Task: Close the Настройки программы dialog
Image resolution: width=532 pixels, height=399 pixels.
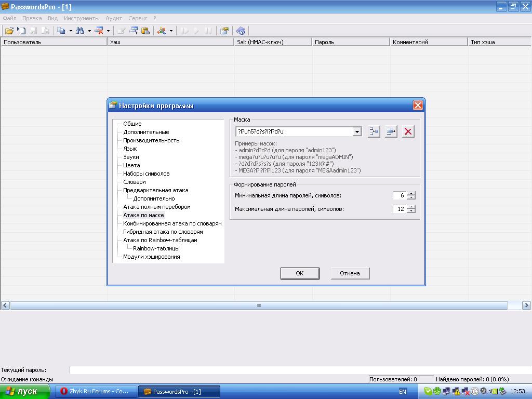Action: pyautogui.click(x=418, y=105)
